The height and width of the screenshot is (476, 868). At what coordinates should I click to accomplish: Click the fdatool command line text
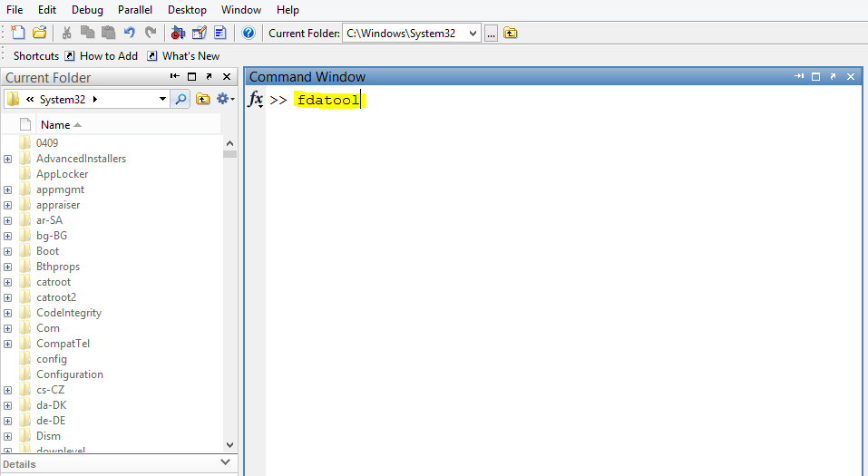pos(328,100)
